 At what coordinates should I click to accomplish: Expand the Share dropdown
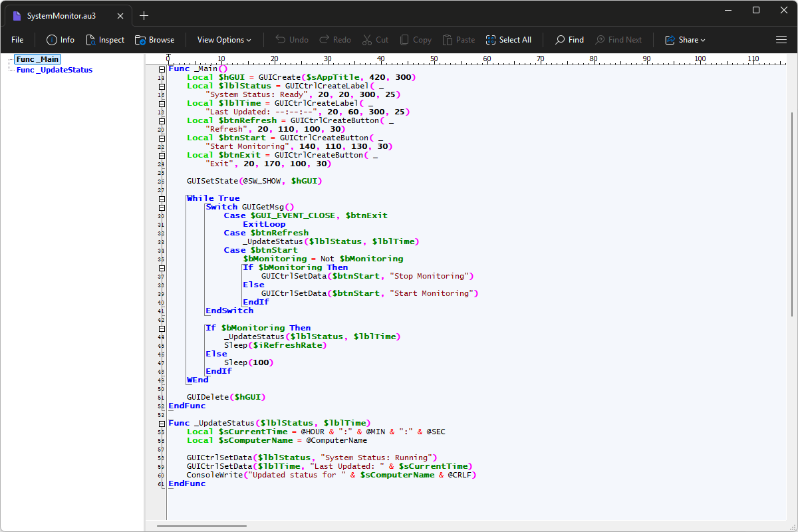685,40
